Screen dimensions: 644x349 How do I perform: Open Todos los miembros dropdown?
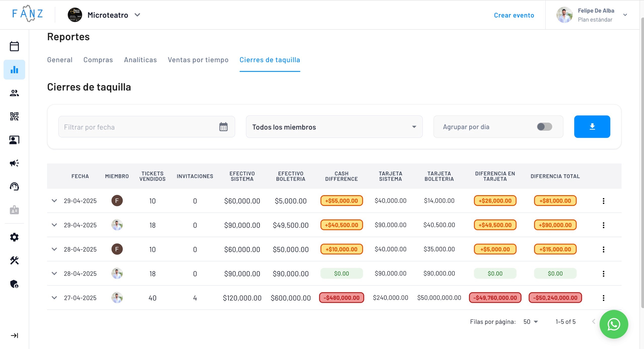[x=334, y=127]
